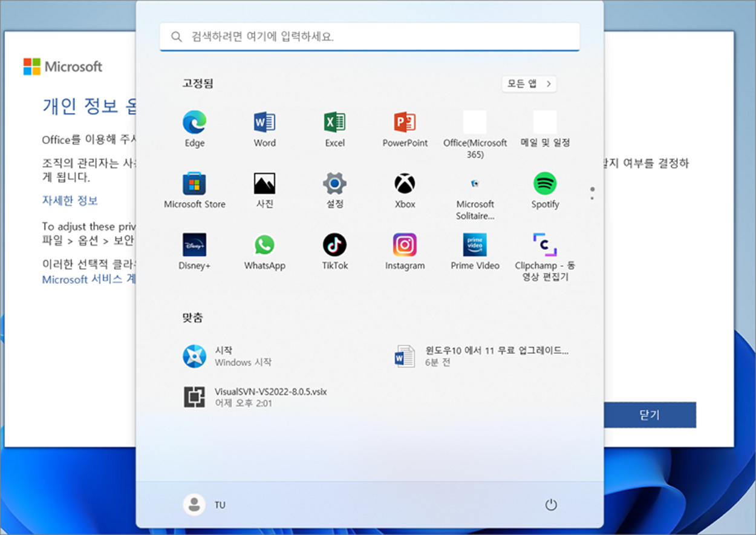Screen dimensions: 756x535
Task: Open Microsoft 서비스 link in the dialog
Action: (x=88, y=280)
